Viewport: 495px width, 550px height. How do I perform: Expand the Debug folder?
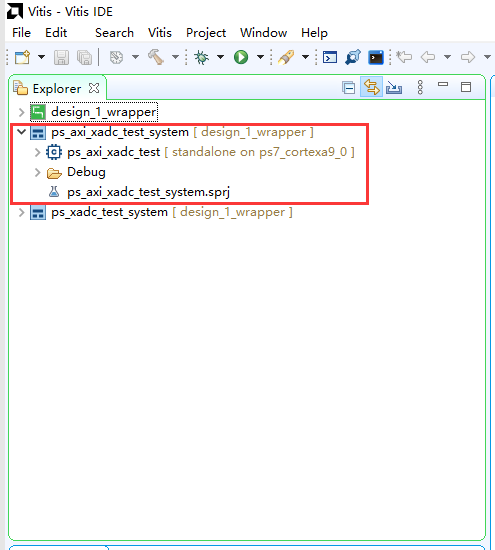tap(38, 172)
